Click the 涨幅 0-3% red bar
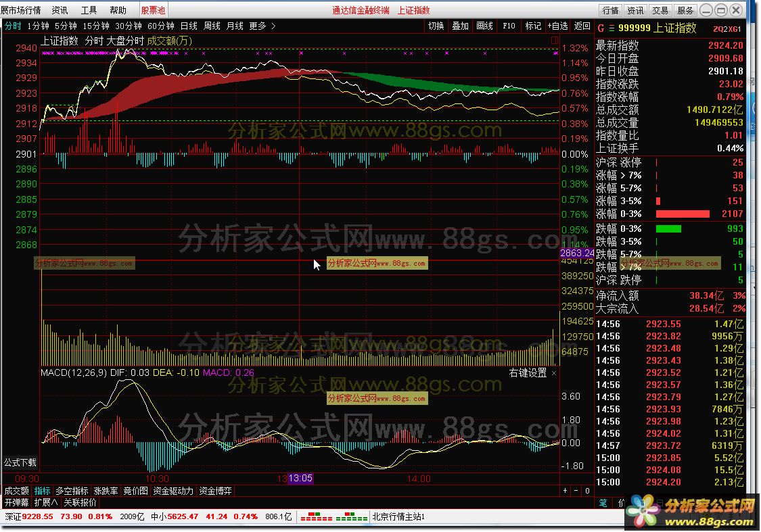This screenshot has width=761, height=532. click(683, 214)
